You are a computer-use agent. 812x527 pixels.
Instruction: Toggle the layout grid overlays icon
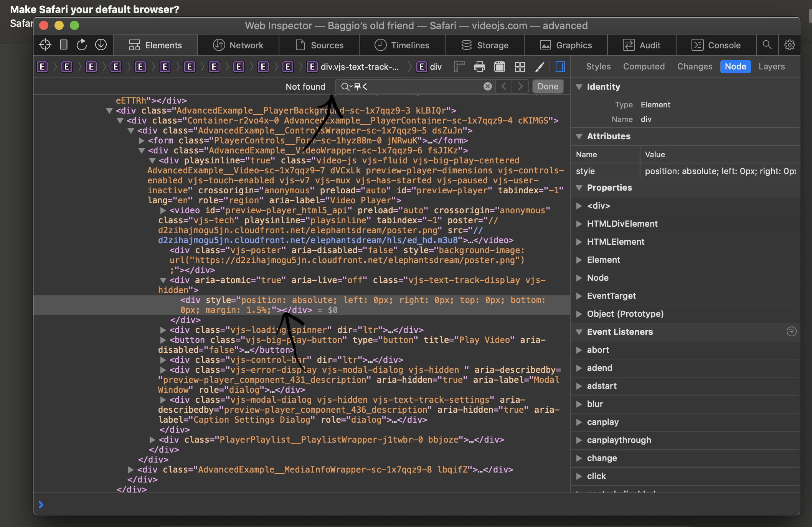coord(520,67)
